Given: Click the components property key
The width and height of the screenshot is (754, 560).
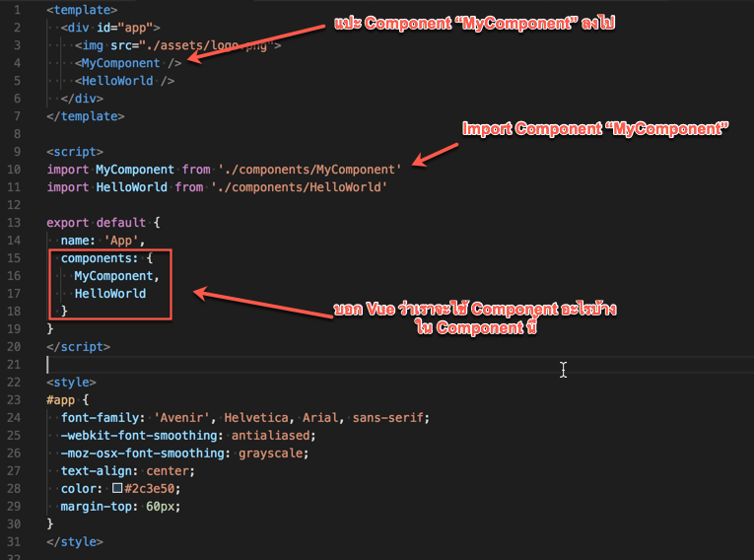Looking at the screenshot, I should point(96,258).
